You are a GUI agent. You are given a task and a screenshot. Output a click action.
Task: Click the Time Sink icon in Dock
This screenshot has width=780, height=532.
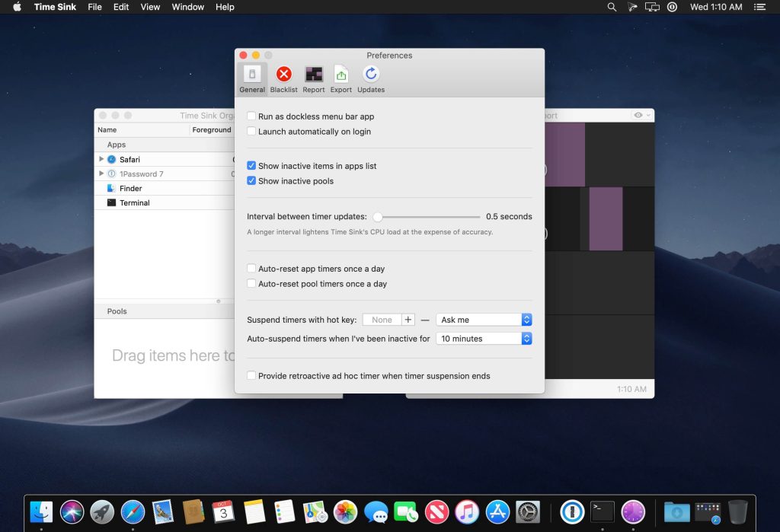[633, 511]
